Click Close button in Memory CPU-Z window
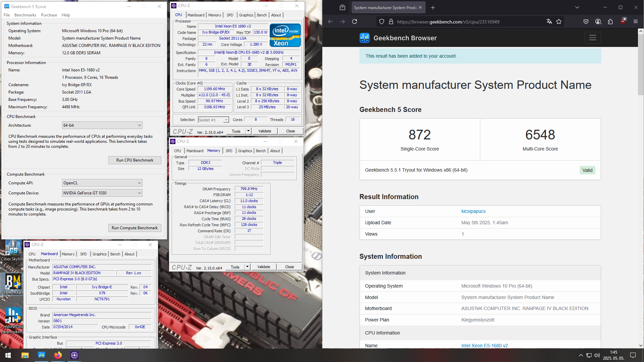 [x=289, y=267]
